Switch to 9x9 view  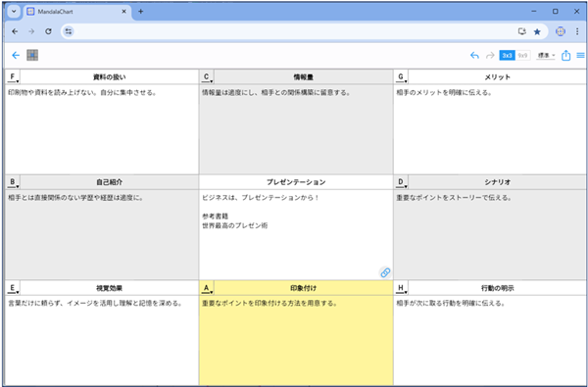522,56
